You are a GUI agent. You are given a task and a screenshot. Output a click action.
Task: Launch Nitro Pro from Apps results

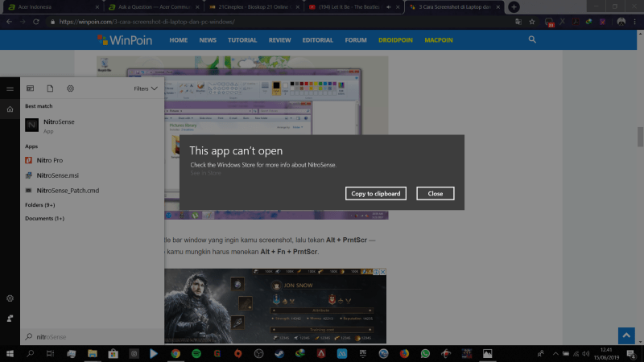[93, 160]
